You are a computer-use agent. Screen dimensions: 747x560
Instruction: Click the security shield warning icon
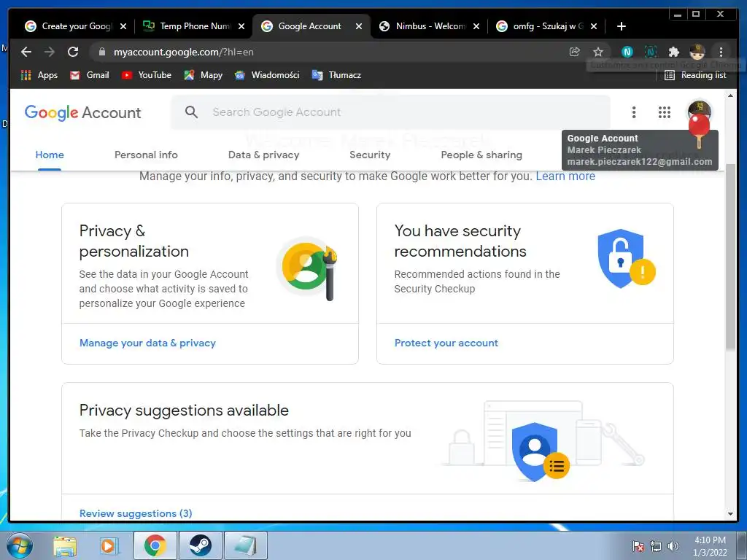coord(626,259)
